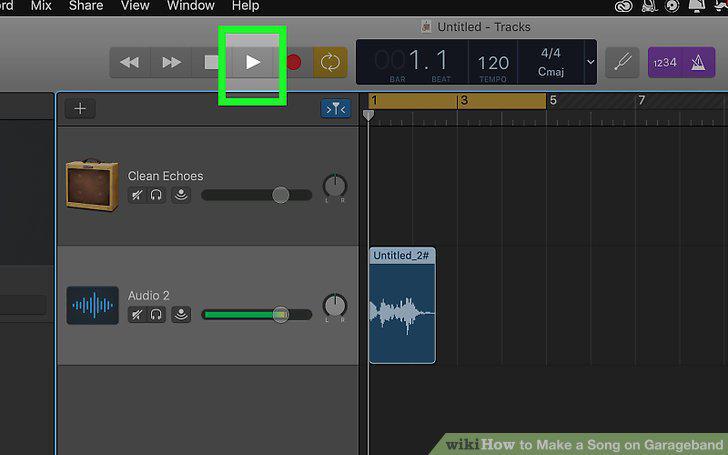Open the Tuner with the tuning fork icon
Image resolution: width=728 pixels, height=455 pixels.
[x=622, y=62]
